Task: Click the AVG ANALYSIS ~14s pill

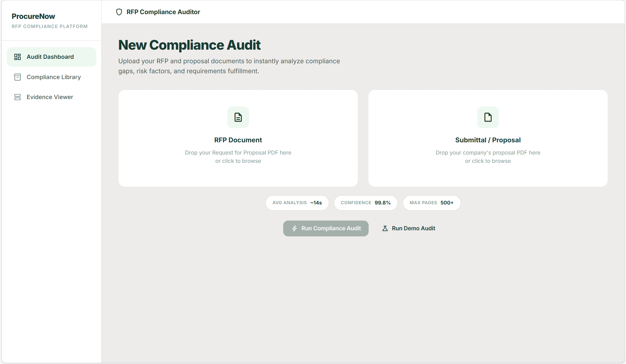Action: (297, 203)
